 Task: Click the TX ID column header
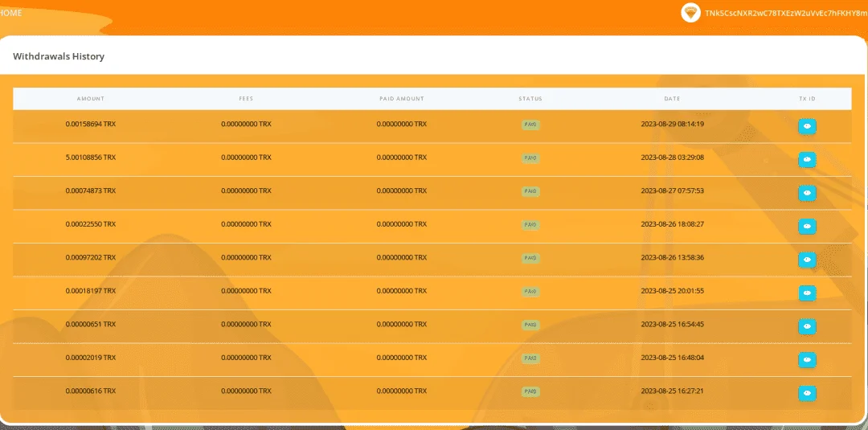[x=807, y=99]
